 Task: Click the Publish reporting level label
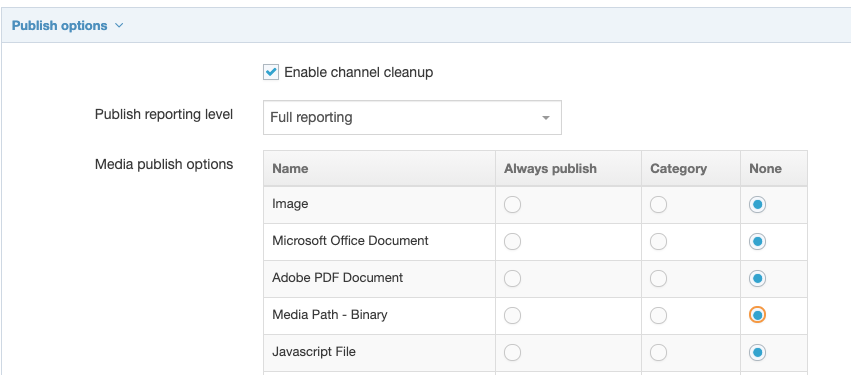pos(164,115)
